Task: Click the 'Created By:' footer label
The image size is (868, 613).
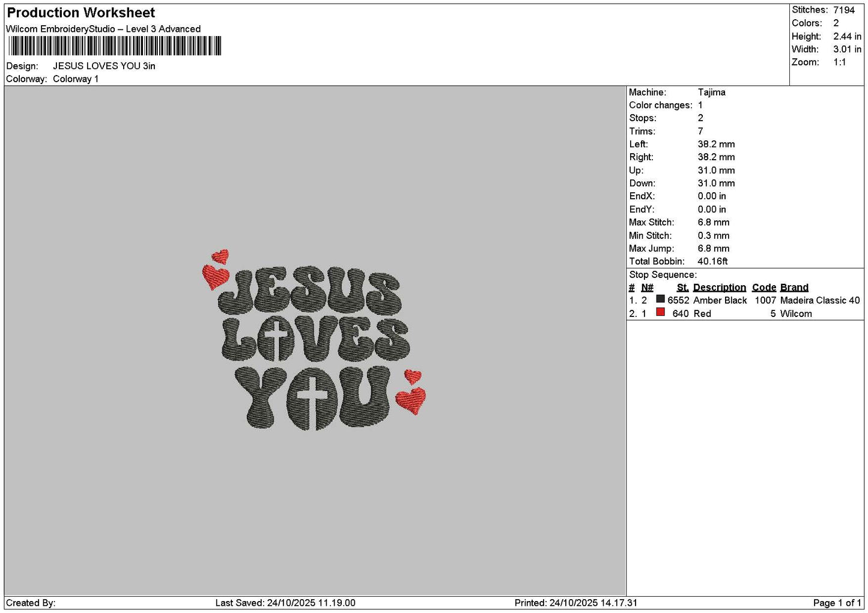Action: click(31, 603)
